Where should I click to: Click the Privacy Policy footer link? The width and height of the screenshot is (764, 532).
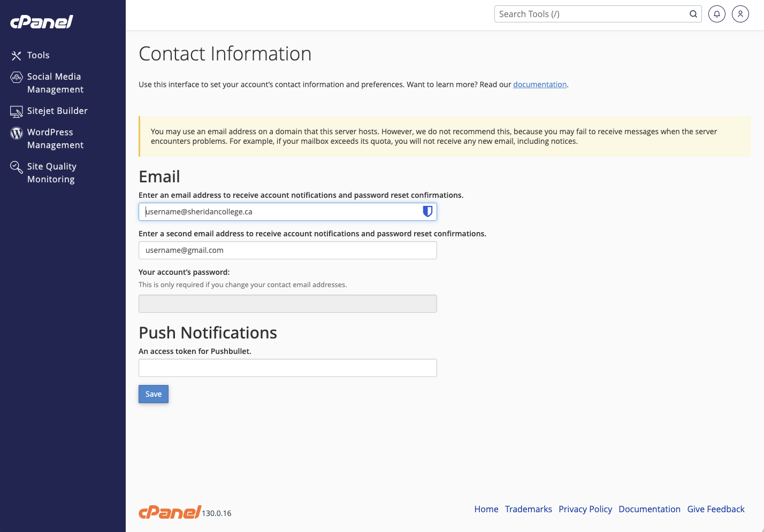tap(585, 509)
